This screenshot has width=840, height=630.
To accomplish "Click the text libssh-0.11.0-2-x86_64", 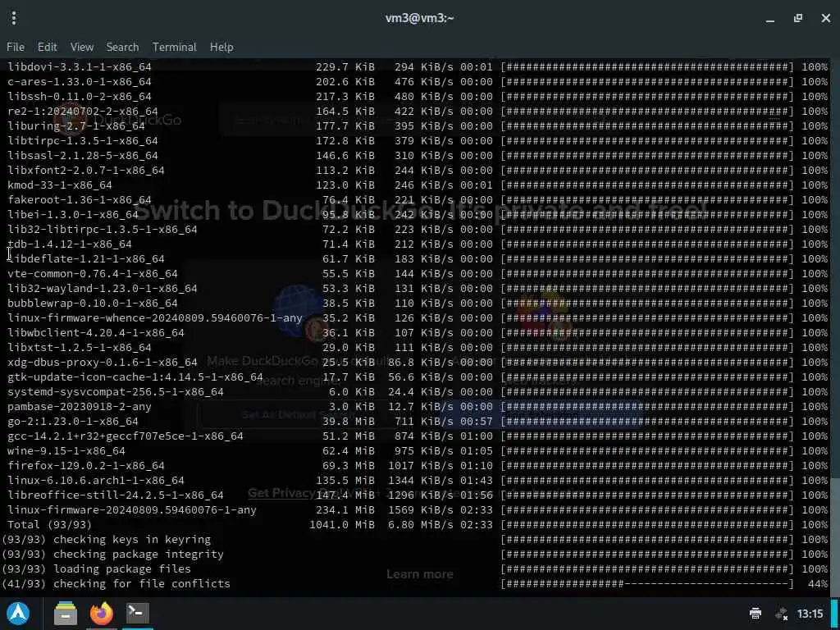I will (80, 97).
